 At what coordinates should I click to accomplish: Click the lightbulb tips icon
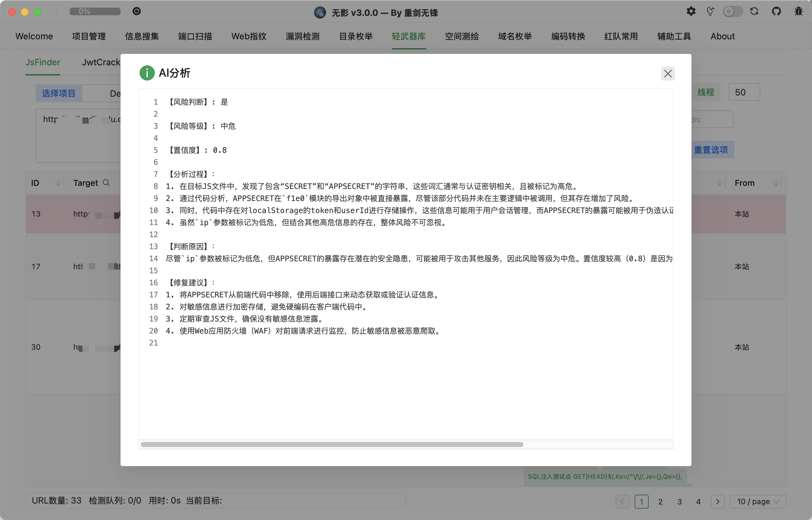(710, 11)
